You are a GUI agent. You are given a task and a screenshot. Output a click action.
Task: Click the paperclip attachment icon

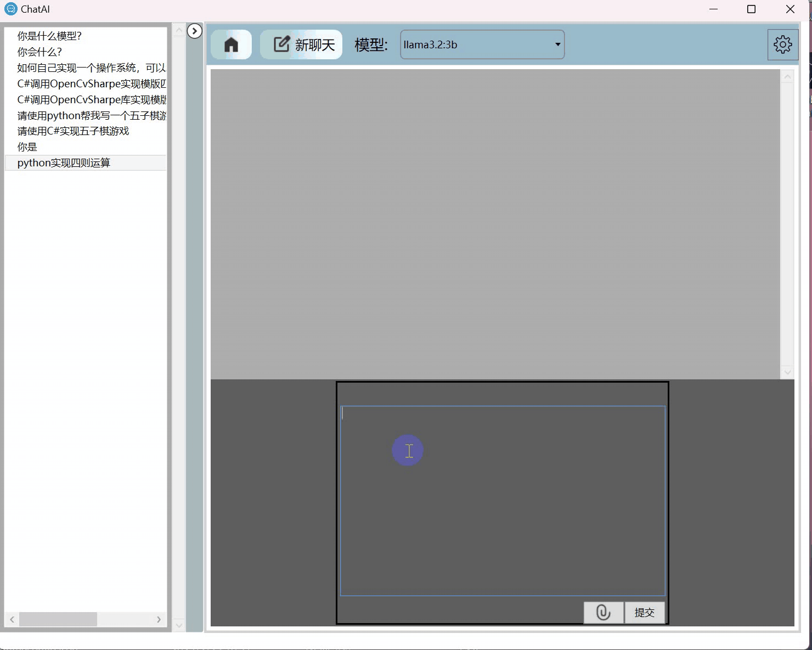coord(603,612)
